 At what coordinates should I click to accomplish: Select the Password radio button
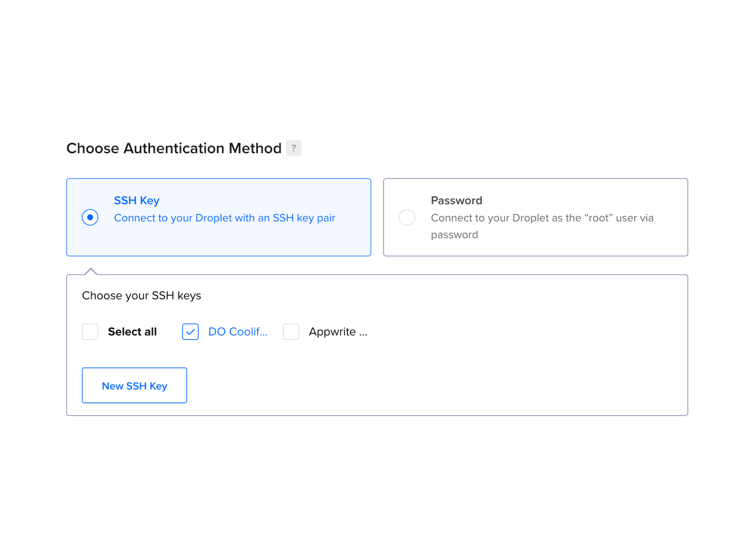[x=407, y=217]
